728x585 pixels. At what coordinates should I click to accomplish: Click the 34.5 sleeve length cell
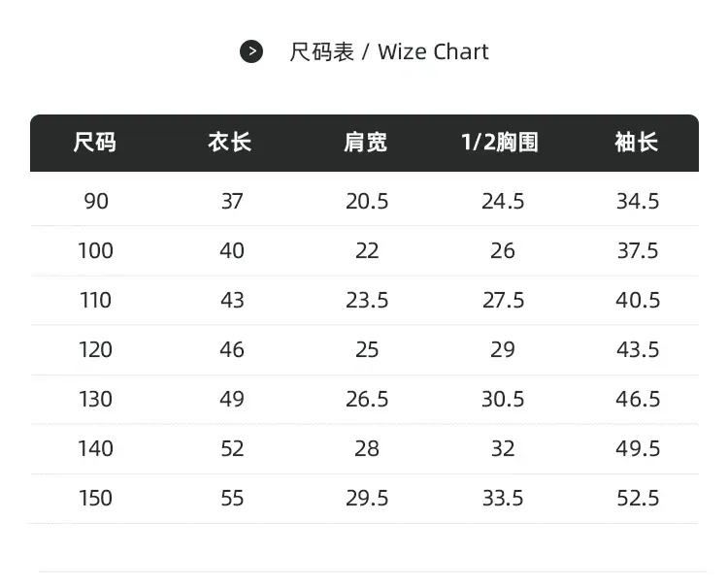click(638, 202)
